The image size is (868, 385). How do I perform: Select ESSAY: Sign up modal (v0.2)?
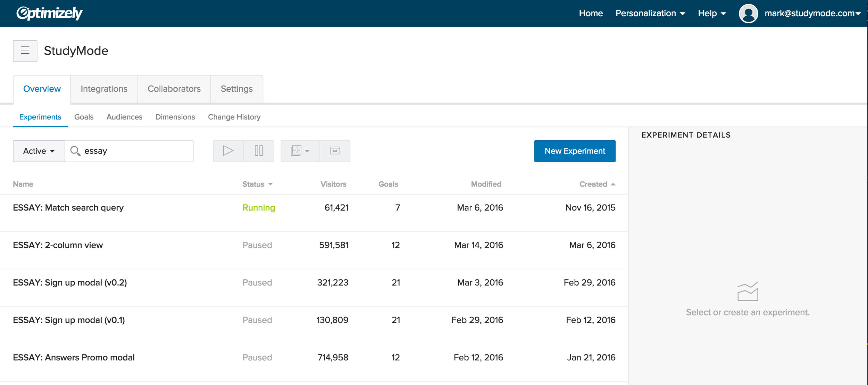pos(70,283)
